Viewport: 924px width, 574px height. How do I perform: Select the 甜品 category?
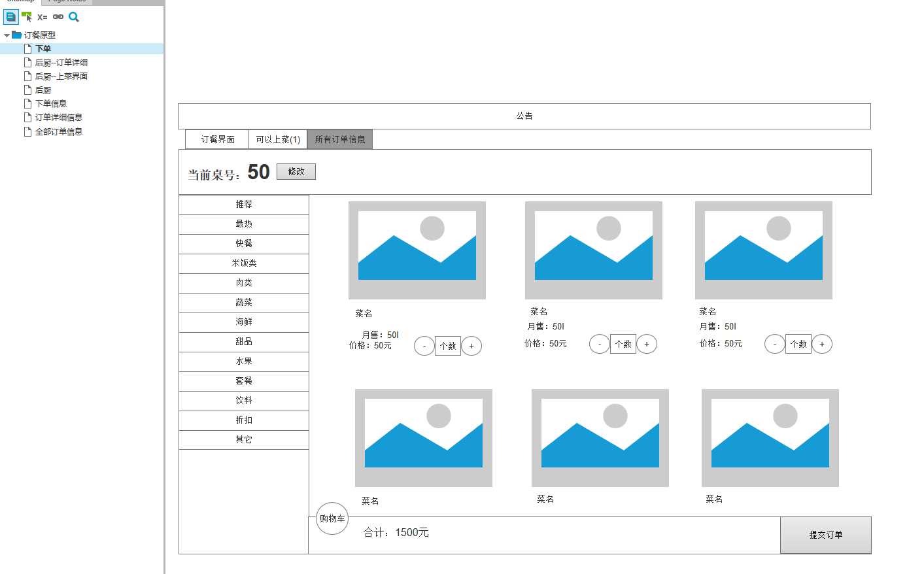tap(244, 342)
